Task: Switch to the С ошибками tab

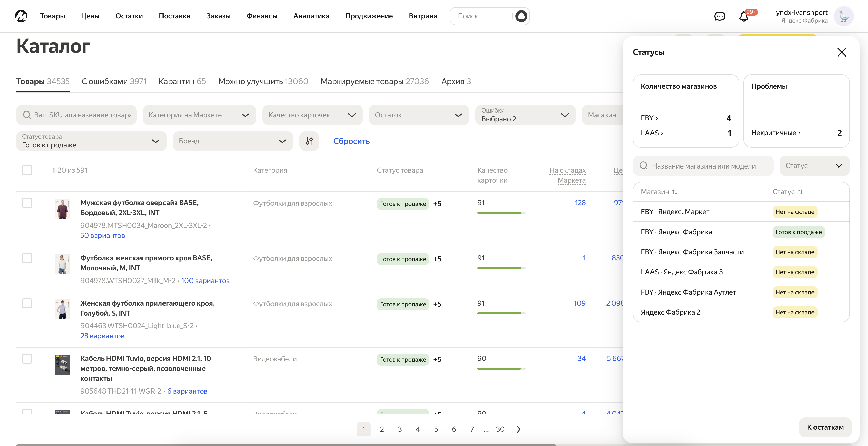Action: pyautogui.click(x=114, y=81)
